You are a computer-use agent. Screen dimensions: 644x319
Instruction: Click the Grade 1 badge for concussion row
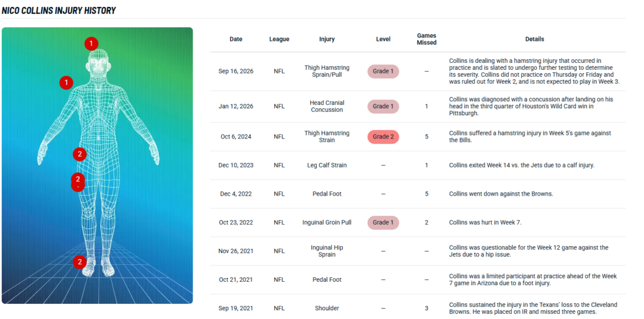[x=383, y=106]
